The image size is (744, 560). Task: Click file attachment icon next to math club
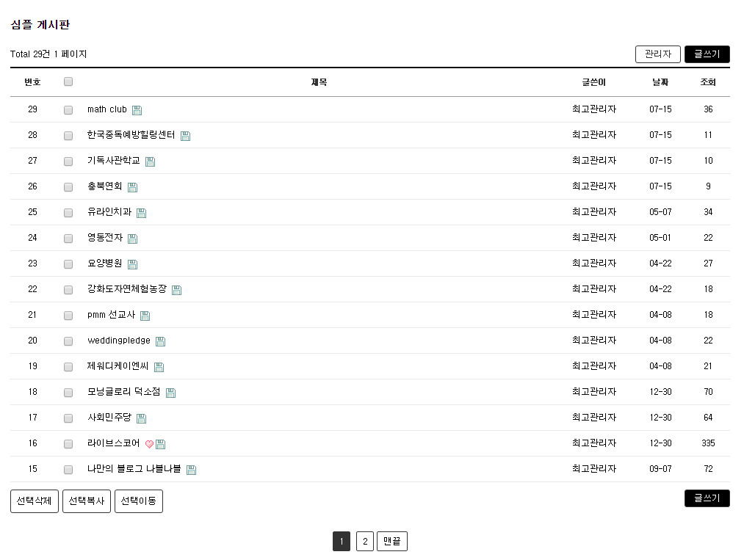[137, 110]
